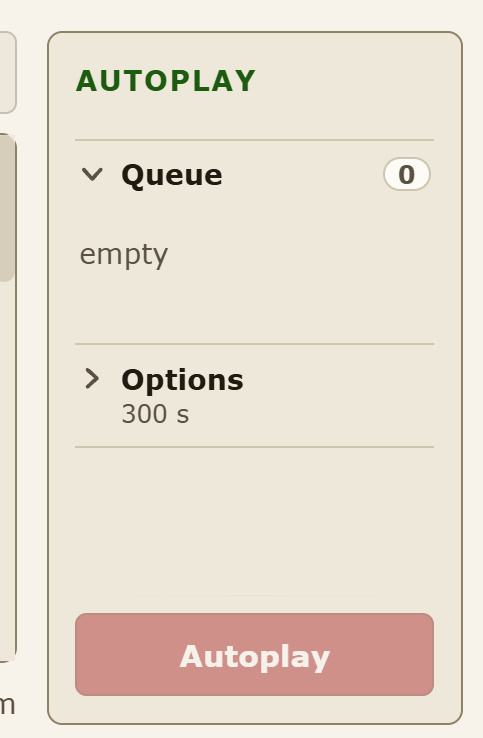Click the AUTOPLAY panel title

click(x=166, y=81)
